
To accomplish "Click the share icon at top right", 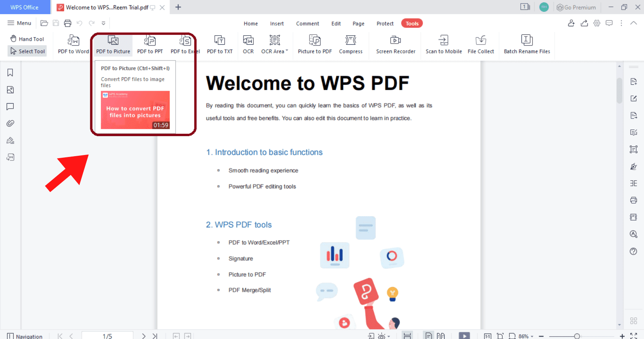I will point(584,23).
